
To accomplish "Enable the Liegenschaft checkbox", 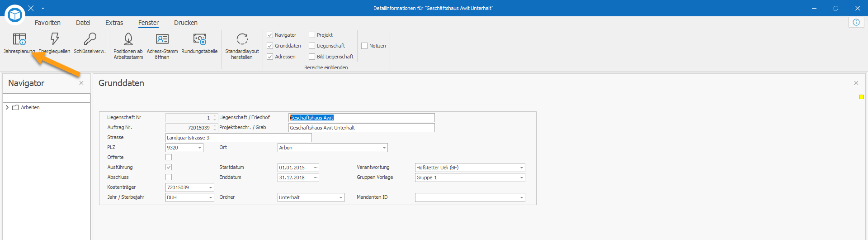I will pyautogui.click(x=312, y=46).
